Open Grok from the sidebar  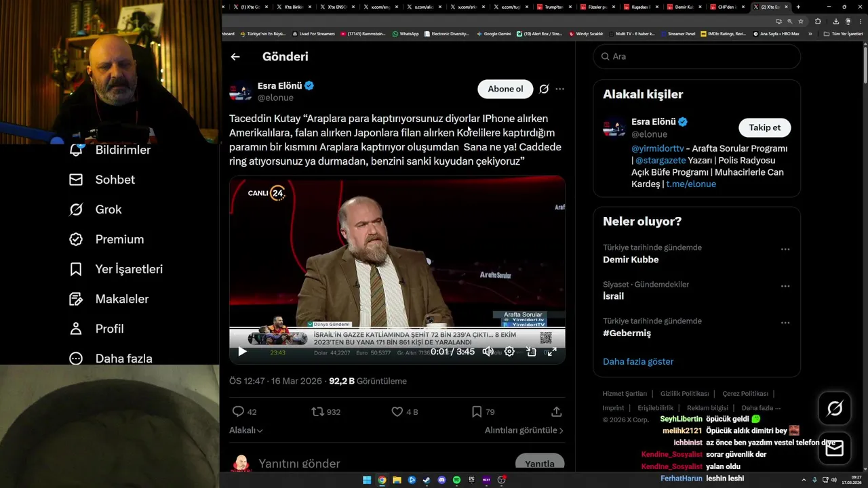pyautogui.click(x=96, y=209)
